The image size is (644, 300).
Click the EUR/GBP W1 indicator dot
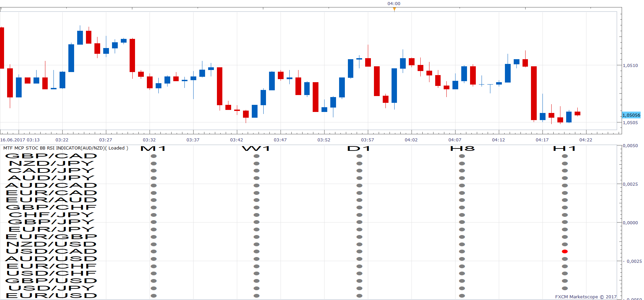[257, 237]
